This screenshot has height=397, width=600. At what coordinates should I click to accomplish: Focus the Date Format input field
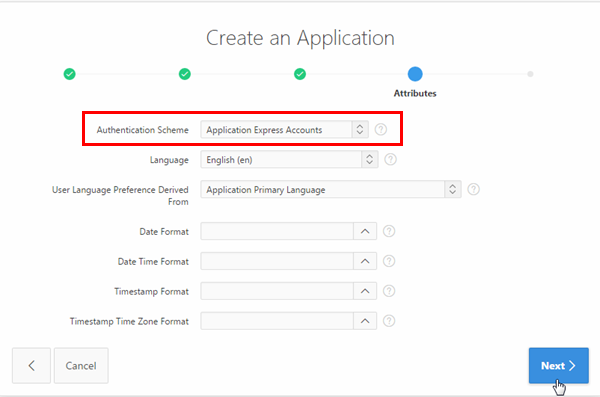277,231
